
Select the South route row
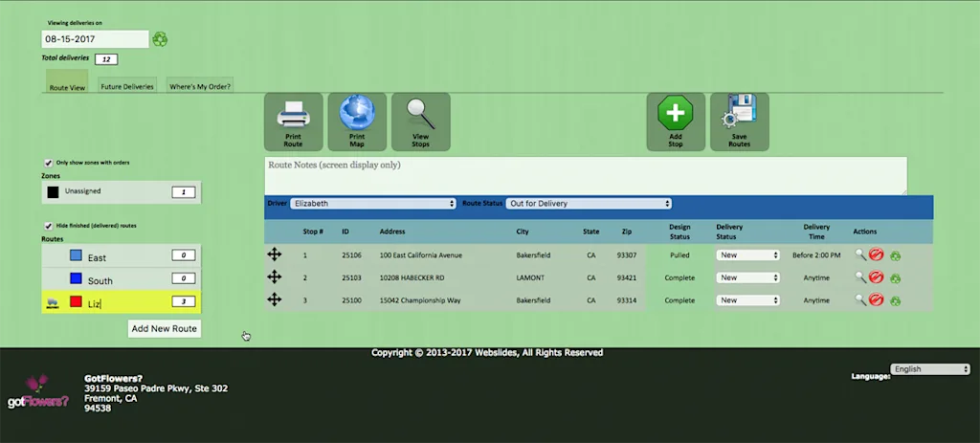122,279
